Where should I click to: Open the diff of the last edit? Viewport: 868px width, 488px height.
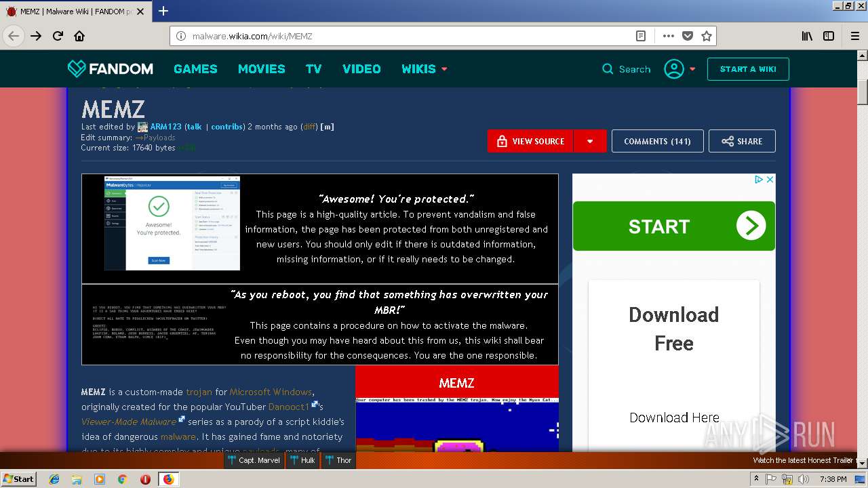(x=309, y=127)
